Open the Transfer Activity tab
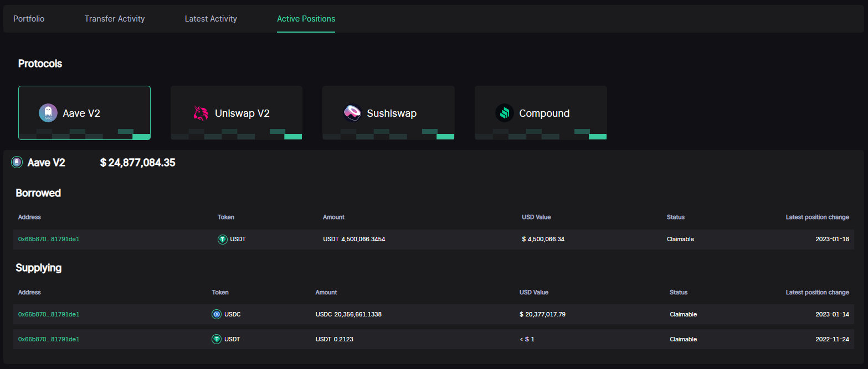The width and height of the screenshot is (868, 369). click(x=115, y=19)
